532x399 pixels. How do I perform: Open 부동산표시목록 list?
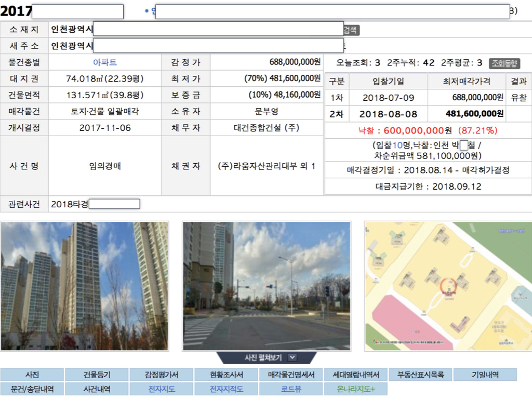click(421, 375)
